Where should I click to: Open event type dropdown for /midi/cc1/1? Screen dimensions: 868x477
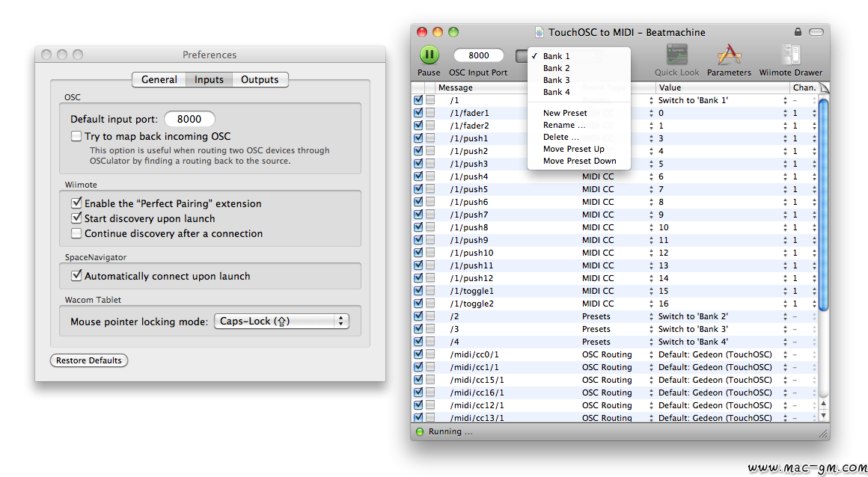pyautogui.click(x=651, y=367)
